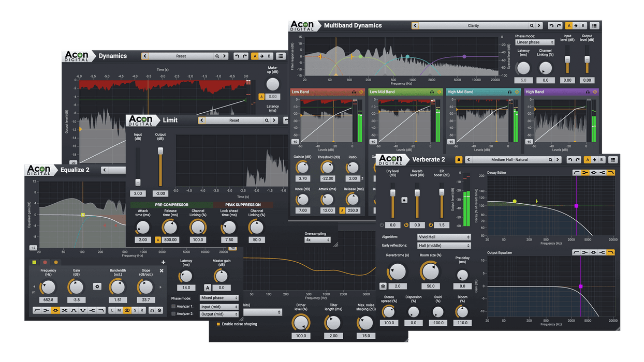Click the freeze snowflake button in Verberate 2

point(383,286)
